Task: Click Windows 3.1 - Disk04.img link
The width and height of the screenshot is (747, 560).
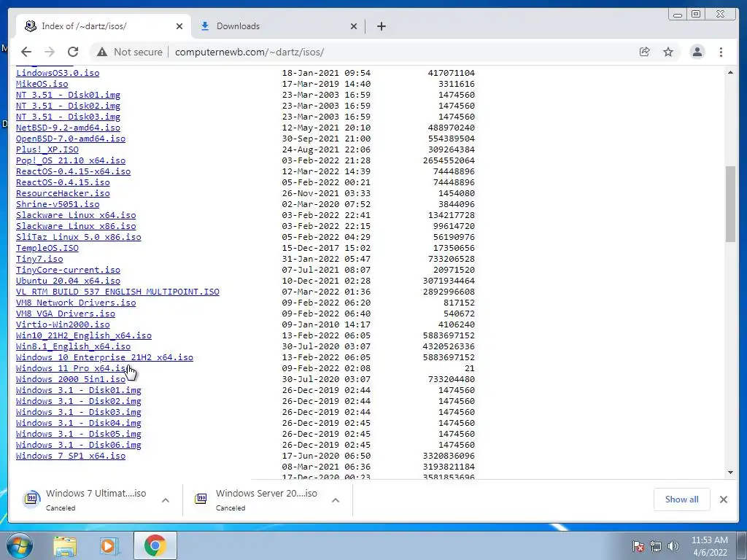Action: pos(79,424)
